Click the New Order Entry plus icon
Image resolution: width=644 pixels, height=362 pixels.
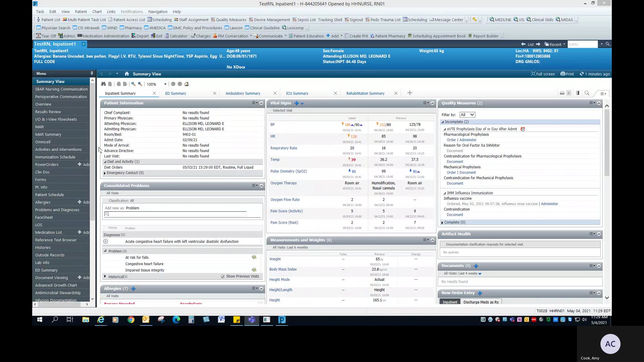pyautogui.click(x=480, y=293)
